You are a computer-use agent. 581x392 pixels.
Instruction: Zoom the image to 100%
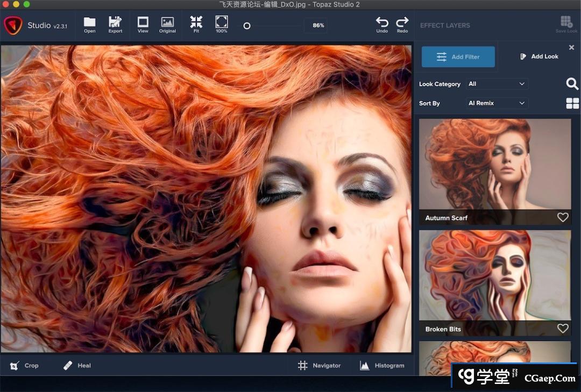[221, 24]
